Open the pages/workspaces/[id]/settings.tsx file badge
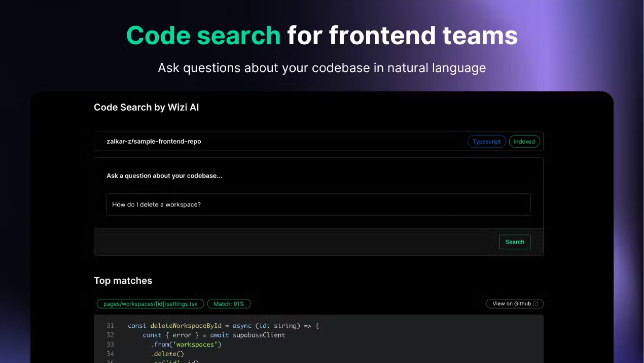644x363 pixels. click(x=150, y=303)
